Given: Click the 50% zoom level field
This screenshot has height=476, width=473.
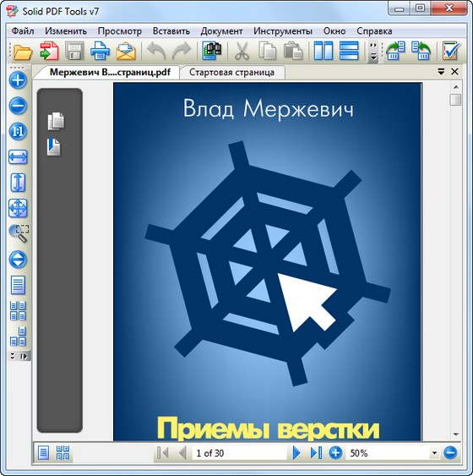Looking at the screenshot, I should coord(388,453).
